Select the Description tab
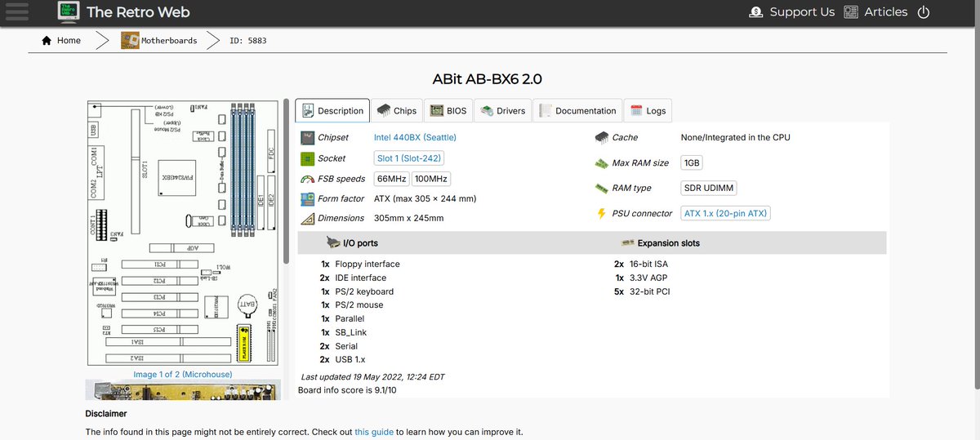The width and height of the screenshot is (980, 440). tap(332, 110)
